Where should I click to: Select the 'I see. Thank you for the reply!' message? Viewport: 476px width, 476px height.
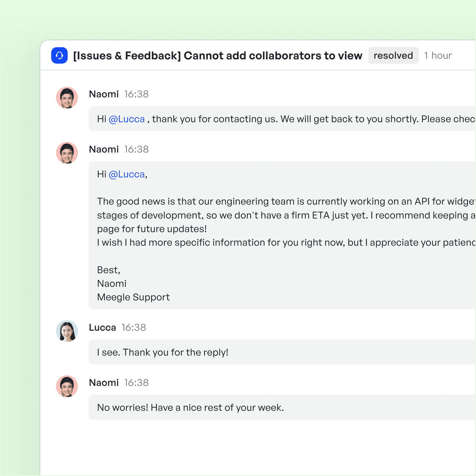[163, 352]
